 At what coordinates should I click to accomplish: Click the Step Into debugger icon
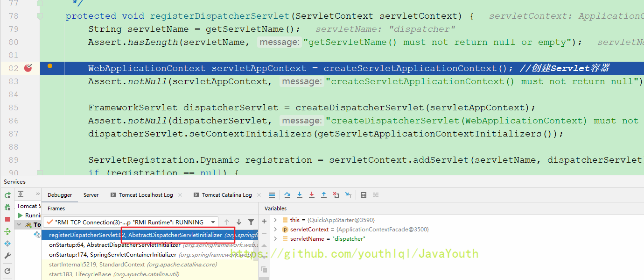click(x=300, y=195)
